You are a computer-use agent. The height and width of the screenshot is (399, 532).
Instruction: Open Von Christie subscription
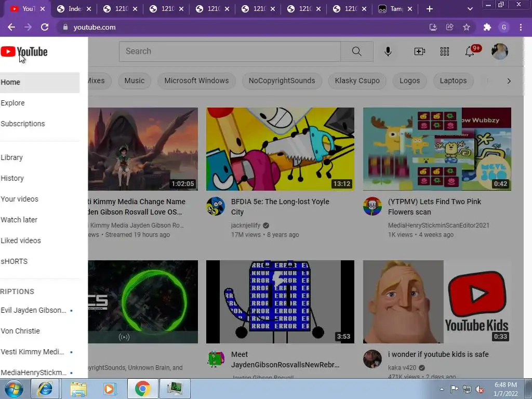click(39, 331)
